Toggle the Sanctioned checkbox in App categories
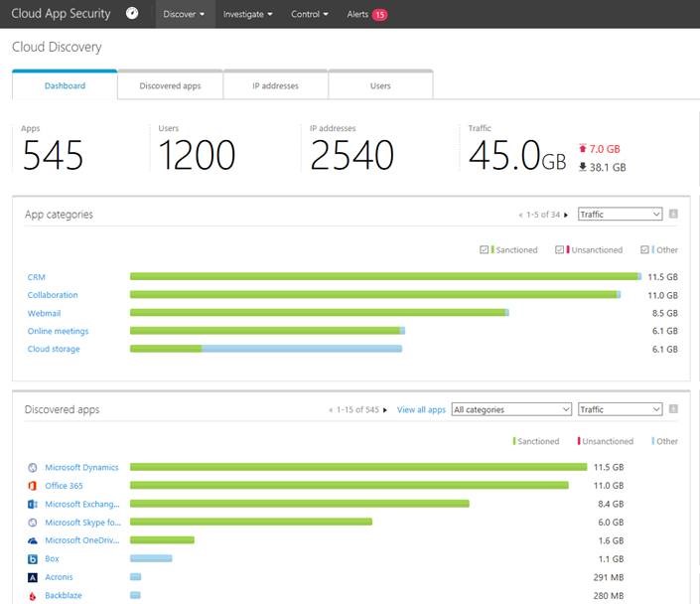This screenshot has width=700, height=604. 484,249
